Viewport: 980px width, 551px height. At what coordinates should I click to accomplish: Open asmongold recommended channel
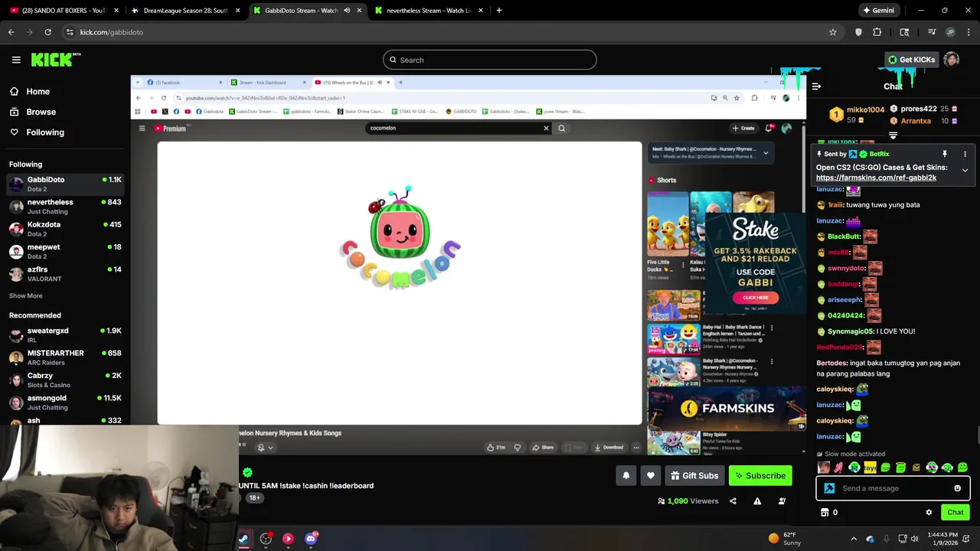point(65,403)
